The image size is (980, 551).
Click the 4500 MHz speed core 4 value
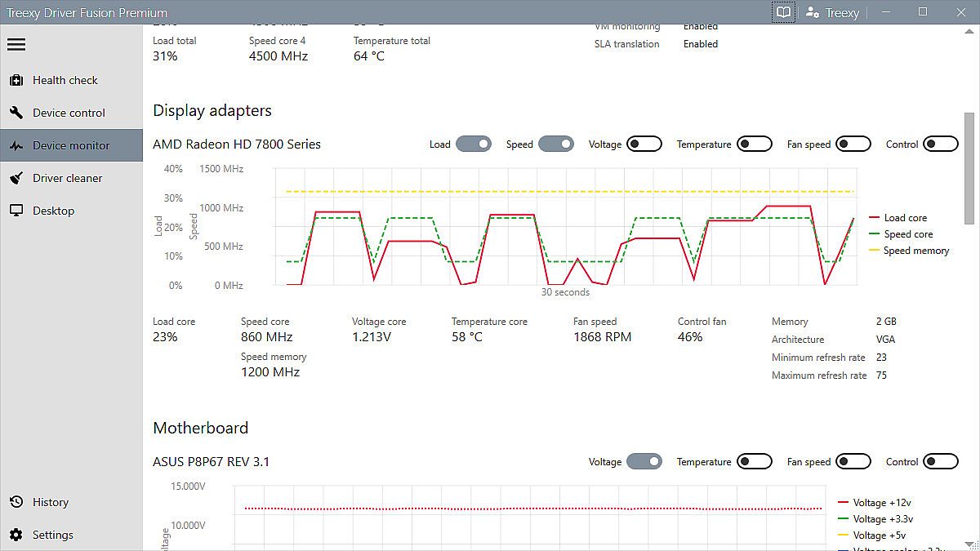[x=278, y=56]
